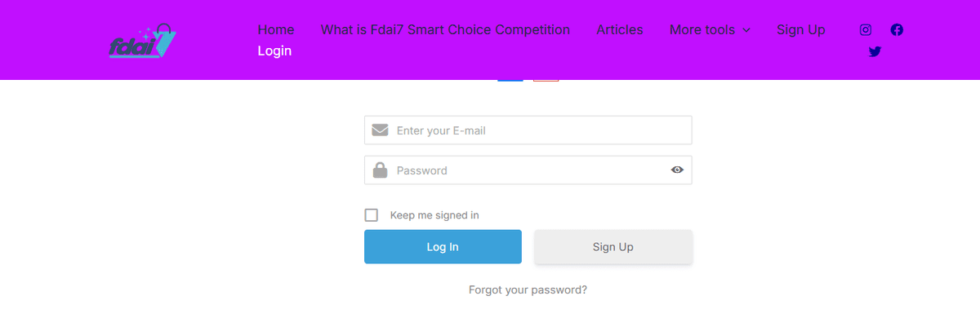980x327 pixels.
Task: Focus the Password text field
Action: 527,170
